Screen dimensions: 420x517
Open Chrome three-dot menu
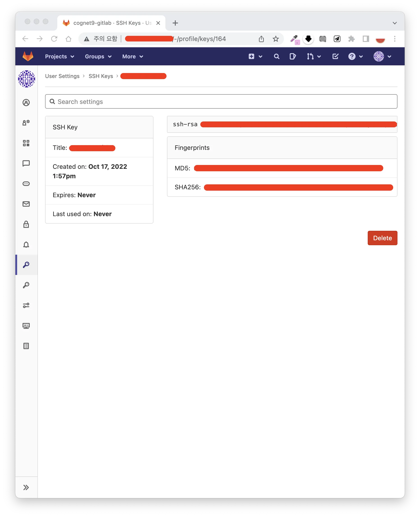(x=394, y=39)
